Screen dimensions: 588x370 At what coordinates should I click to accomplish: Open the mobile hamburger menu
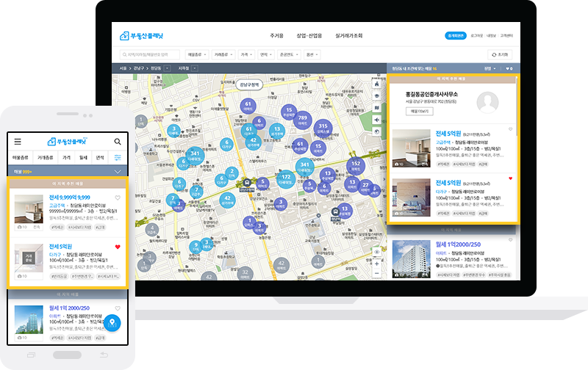point(17,142)
